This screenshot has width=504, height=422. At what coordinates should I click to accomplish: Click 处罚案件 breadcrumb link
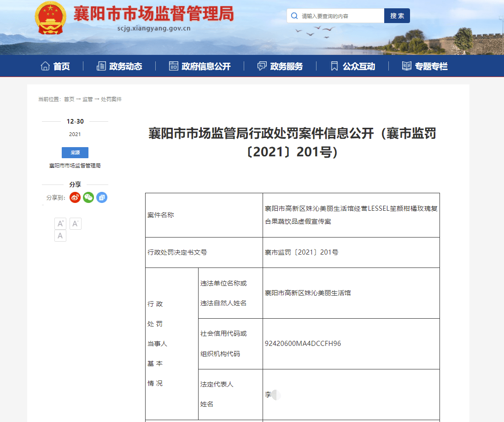pos(111,99)
